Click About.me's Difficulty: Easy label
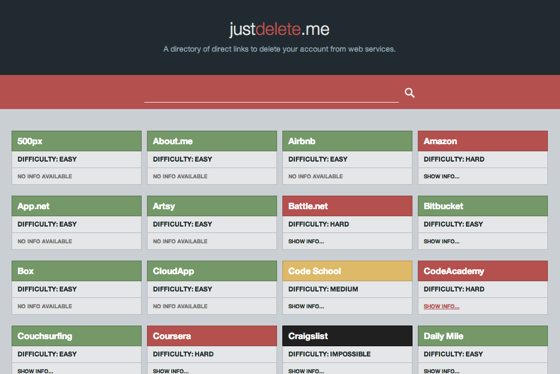The height and width of the screenshot is (374, 560). pyautogui.click(x=182, y=159)
